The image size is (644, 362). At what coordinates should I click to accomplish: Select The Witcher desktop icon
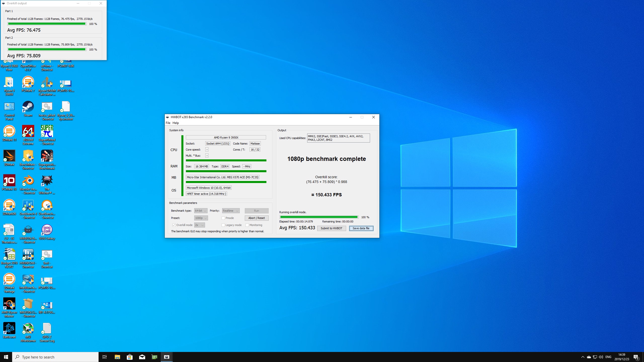pyautogui.click(x=47, y=185)
